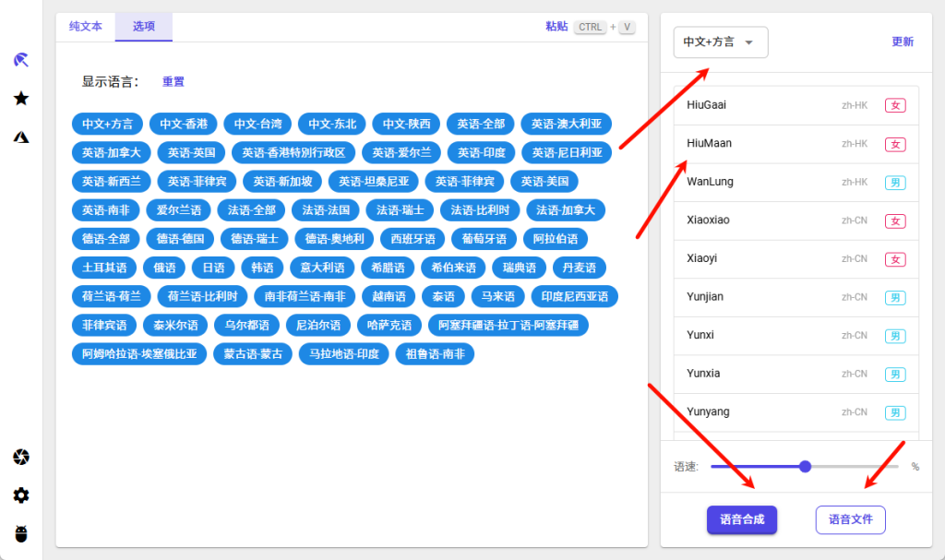Select the 英语-全部 language filter chip
This screenshot has width=945, height=560.
[480, 124]
